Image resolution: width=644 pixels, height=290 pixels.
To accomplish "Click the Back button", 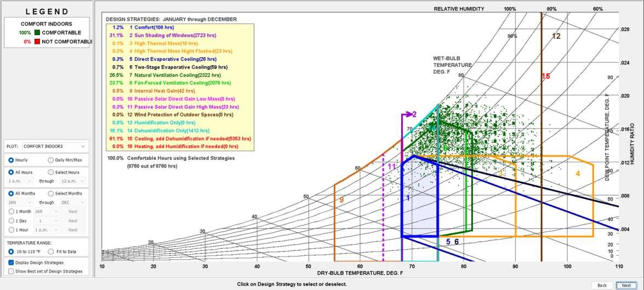I will pyautogui.click(x=602, y=285).
